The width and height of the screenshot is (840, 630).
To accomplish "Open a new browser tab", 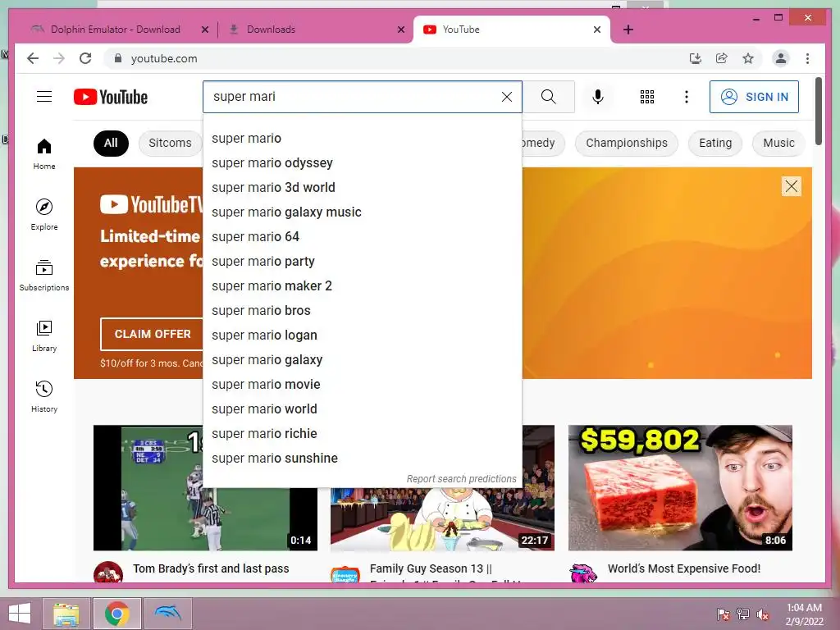I will point(628,30).
